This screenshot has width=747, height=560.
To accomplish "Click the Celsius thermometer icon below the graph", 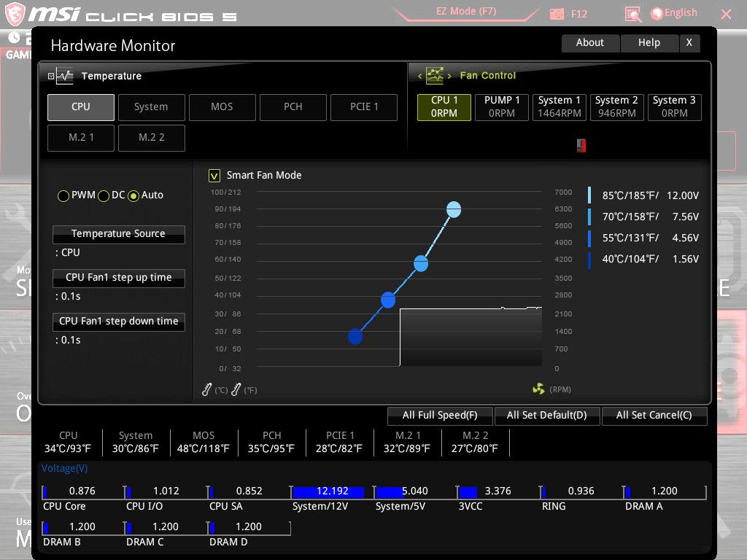I will (x=206, y=389).
